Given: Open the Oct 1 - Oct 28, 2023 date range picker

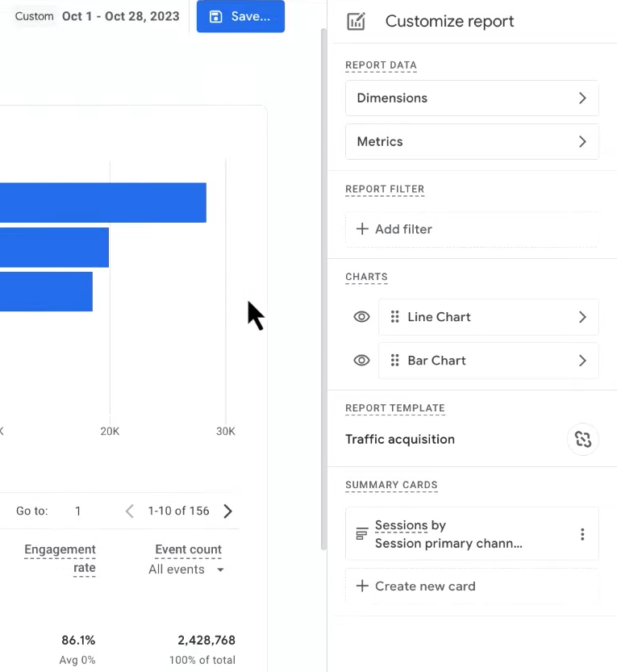Looking at the screenshot, I should click(121, 16).
